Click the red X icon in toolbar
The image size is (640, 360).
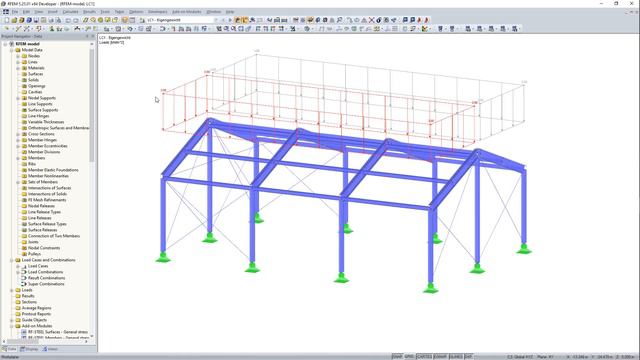[371, 20]
